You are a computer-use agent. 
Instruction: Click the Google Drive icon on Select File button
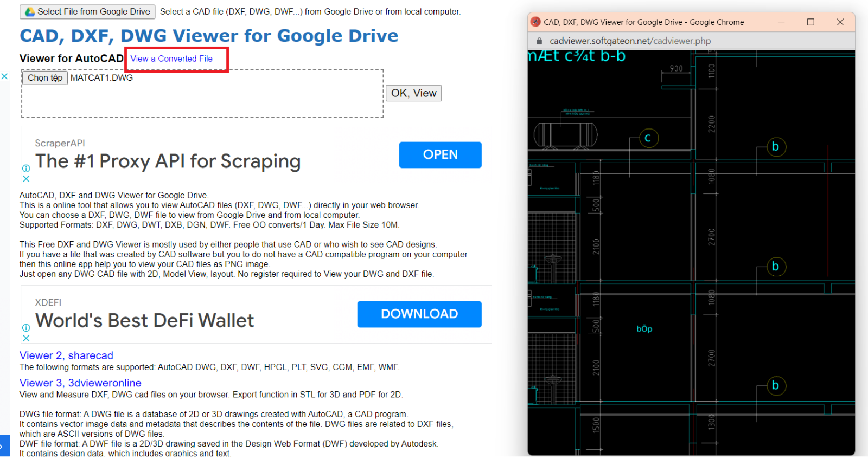click(30, 11)
